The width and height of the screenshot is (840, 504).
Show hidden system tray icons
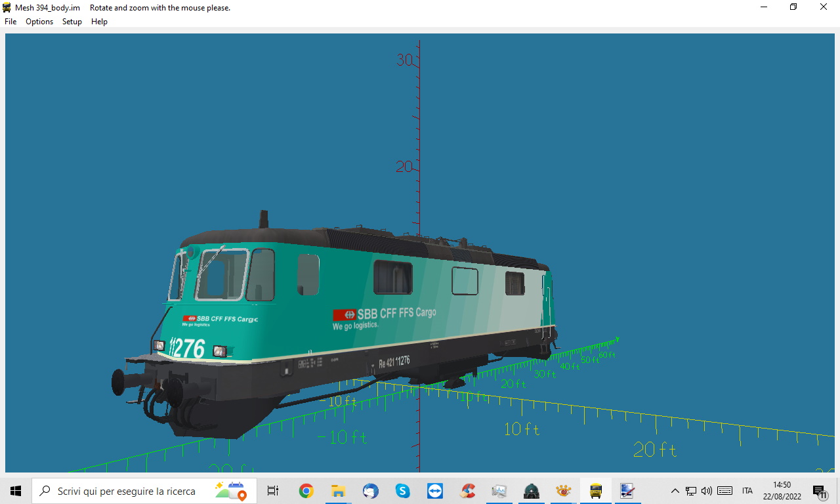click(x=675, y=491)
